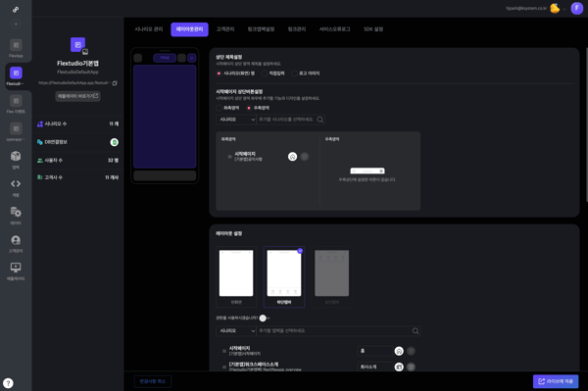Click the 에뮬레이터 바로가기 button
588x391 pixels.
click(x=78, y=96)
